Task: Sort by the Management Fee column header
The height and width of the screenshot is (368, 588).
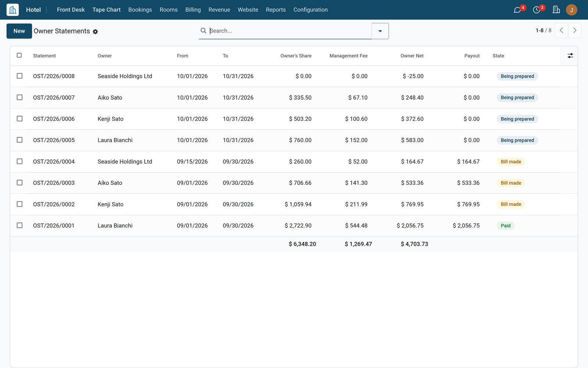Action: [348, 56]
